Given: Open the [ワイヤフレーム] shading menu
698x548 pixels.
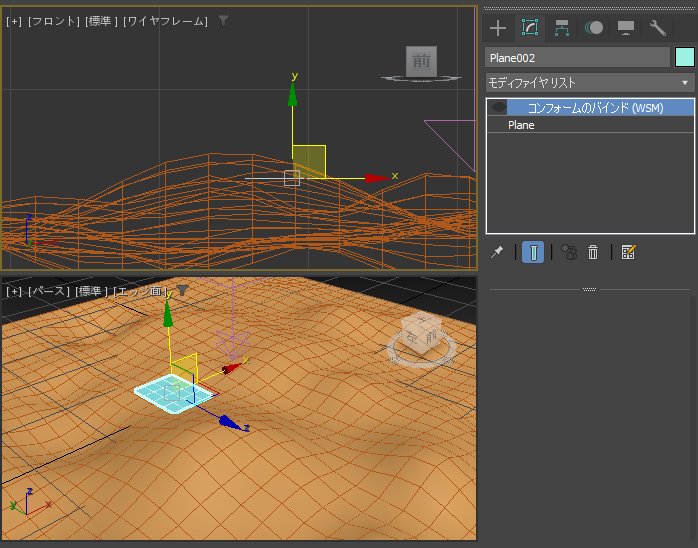Looking at the screenshot, I should pos(165,21).
